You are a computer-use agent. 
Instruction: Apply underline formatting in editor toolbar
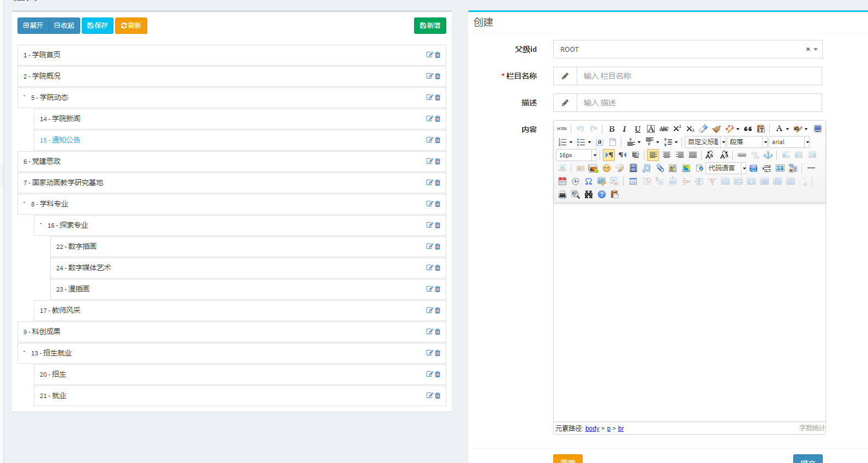point(638,129)
